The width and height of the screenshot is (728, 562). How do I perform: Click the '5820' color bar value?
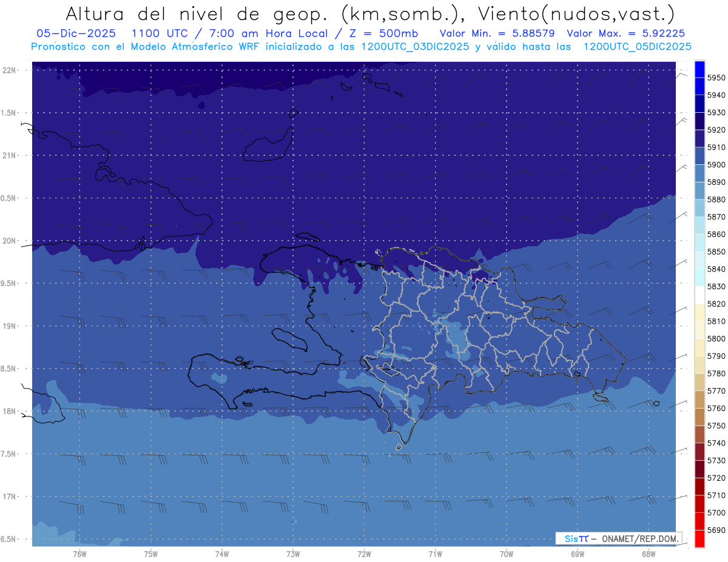coord(716,304)
